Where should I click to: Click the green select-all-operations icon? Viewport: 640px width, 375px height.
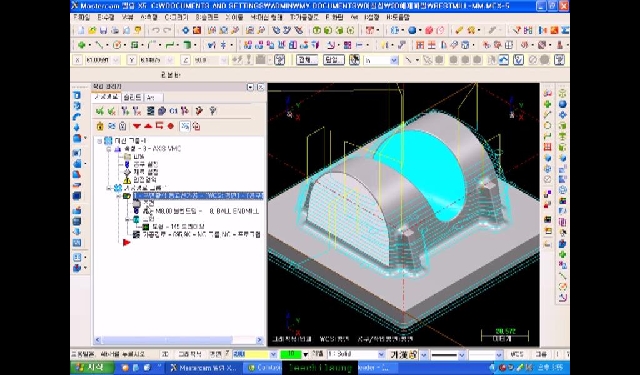(x=100, y=111)
